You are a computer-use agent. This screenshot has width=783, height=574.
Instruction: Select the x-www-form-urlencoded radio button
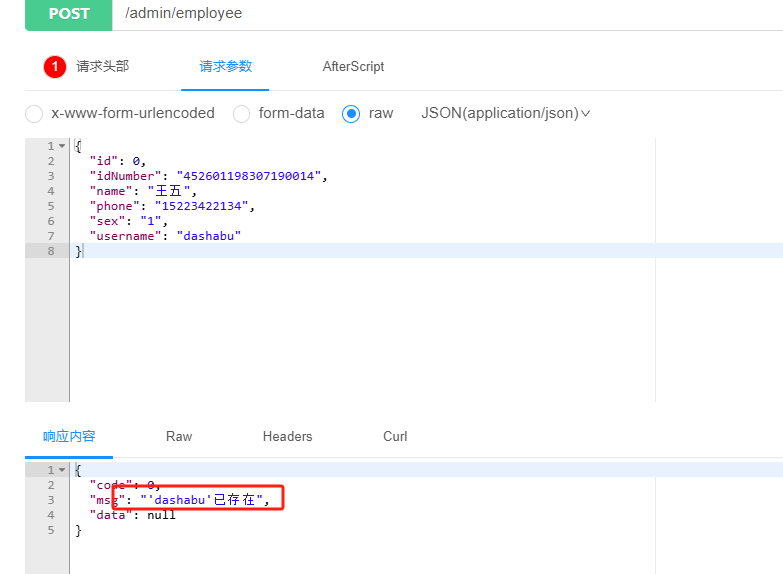(34, 114)
